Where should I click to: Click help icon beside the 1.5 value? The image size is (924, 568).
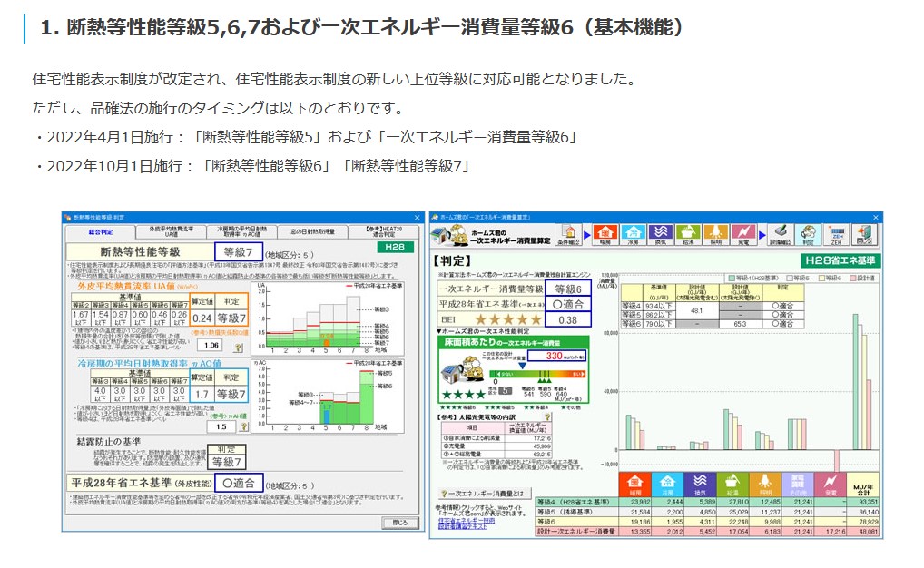(x=243, y=426)
